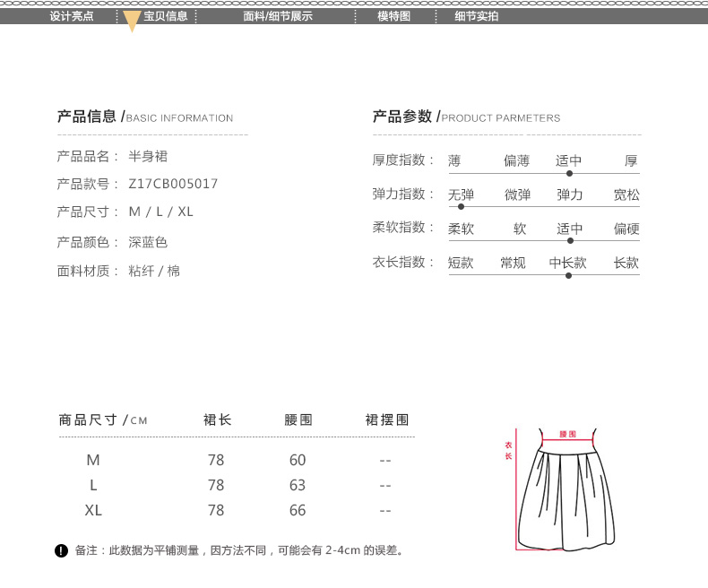Click the 腰围 column header in size table
Image resolution: width=708 pixels, height=588 pixels.
(298, 419)
